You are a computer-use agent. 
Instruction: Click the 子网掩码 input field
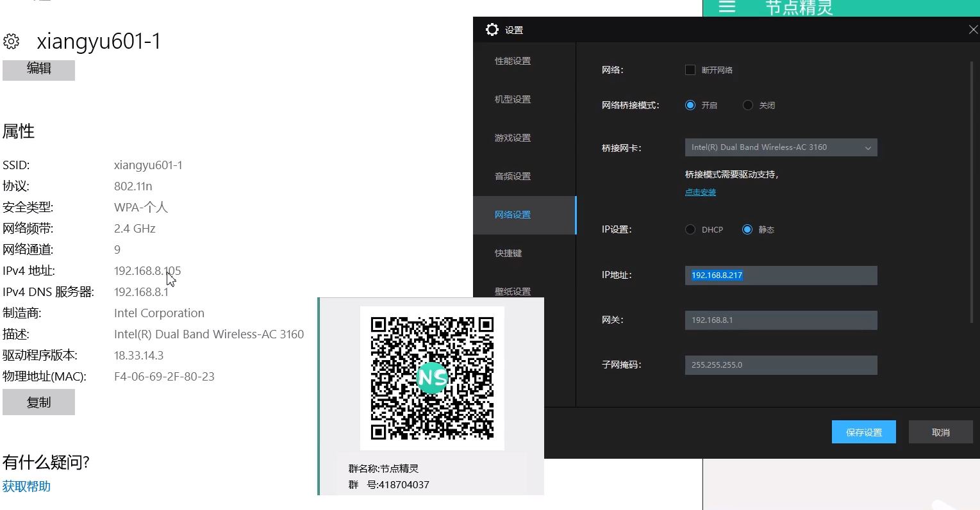coord(781,365)
